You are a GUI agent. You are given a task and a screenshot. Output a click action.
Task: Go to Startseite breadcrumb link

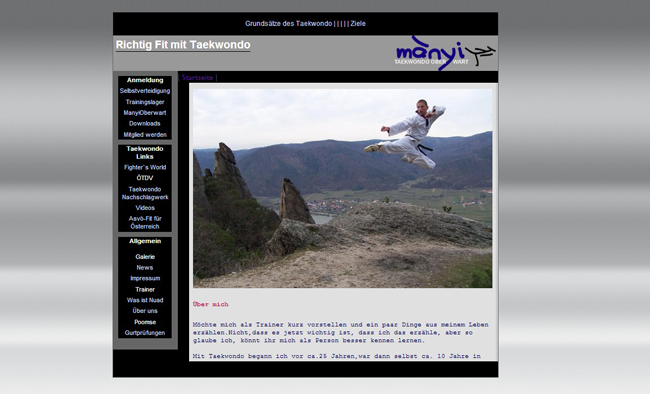pyautogui.click(x=197, y=78)
